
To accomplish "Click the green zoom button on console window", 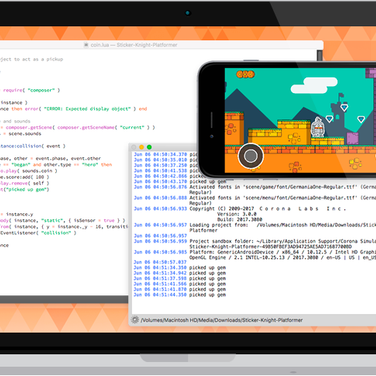I will (x=149, y=147).
